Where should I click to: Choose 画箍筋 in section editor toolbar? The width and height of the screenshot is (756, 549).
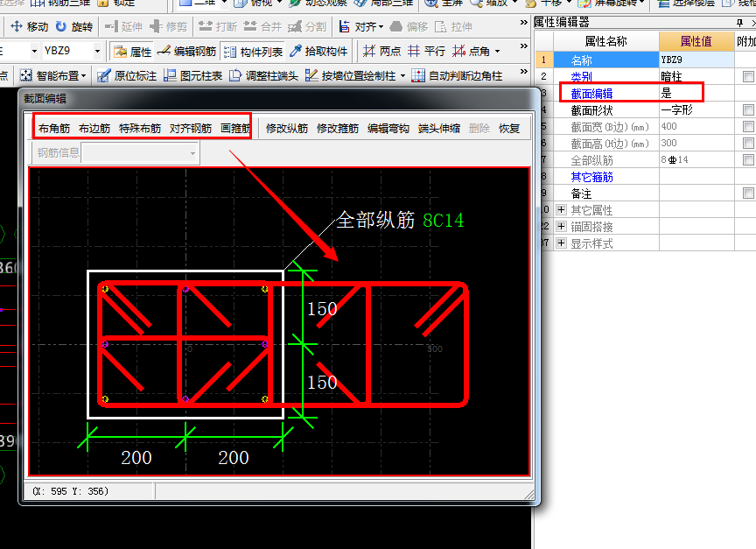pyautogui.click(x=235, y=129)
